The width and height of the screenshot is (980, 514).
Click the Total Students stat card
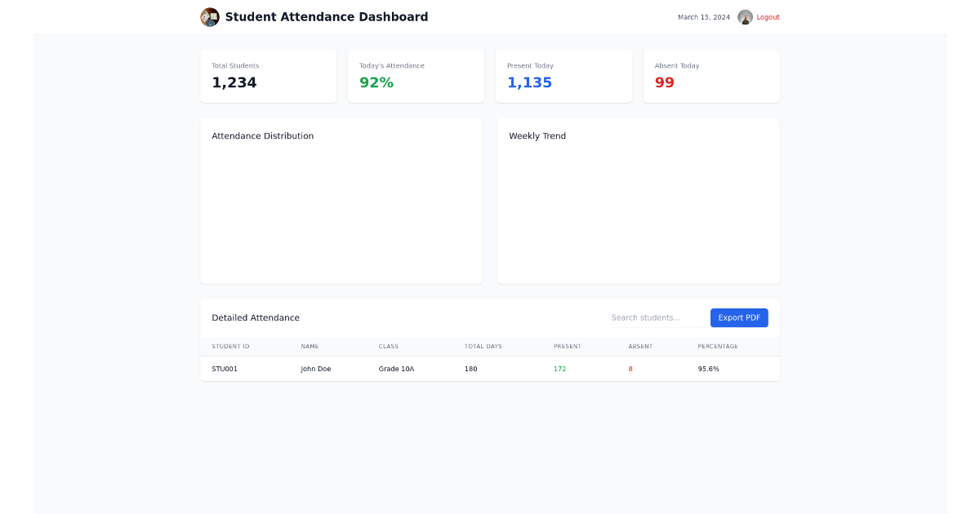pyautogui.click(x=268, y=76)
